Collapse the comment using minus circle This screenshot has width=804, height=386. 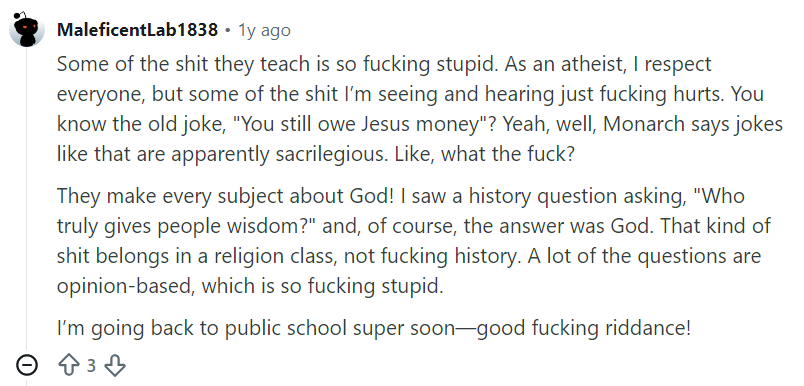coord(27,365)
